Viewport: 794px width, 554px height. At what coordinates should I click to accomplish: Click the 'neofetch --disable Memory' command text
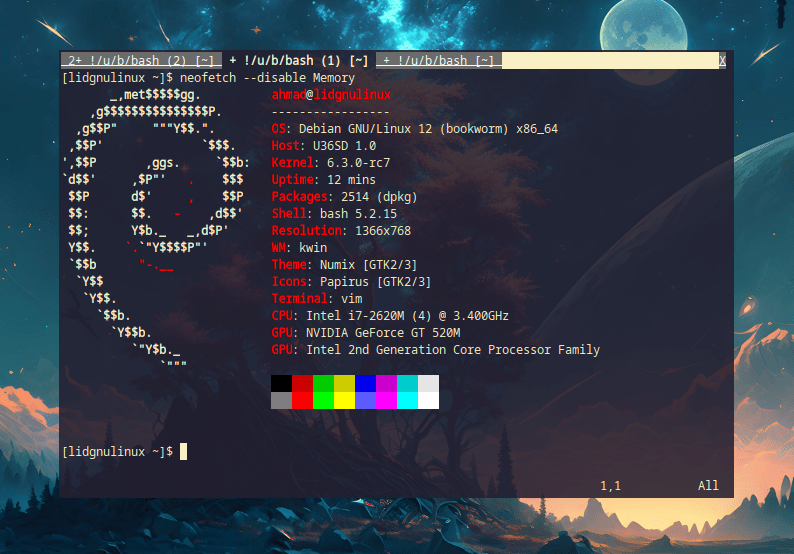[x=267, y=78]
